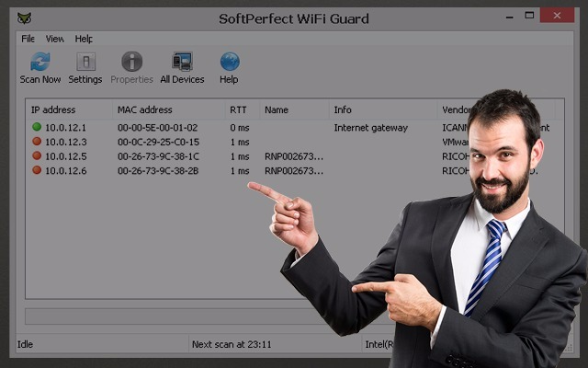Minimize the WiFi Guard window
The image size is (588, 368).
point(509,17)
